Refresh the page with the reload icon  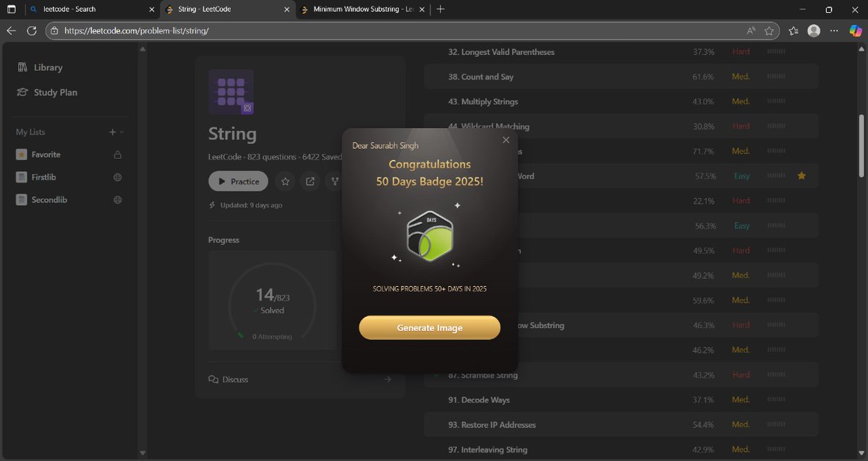pos(30,30)
